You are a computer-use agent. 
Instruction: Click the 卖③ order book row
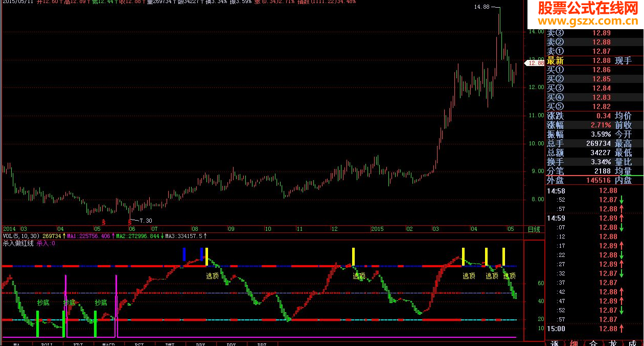587,33
